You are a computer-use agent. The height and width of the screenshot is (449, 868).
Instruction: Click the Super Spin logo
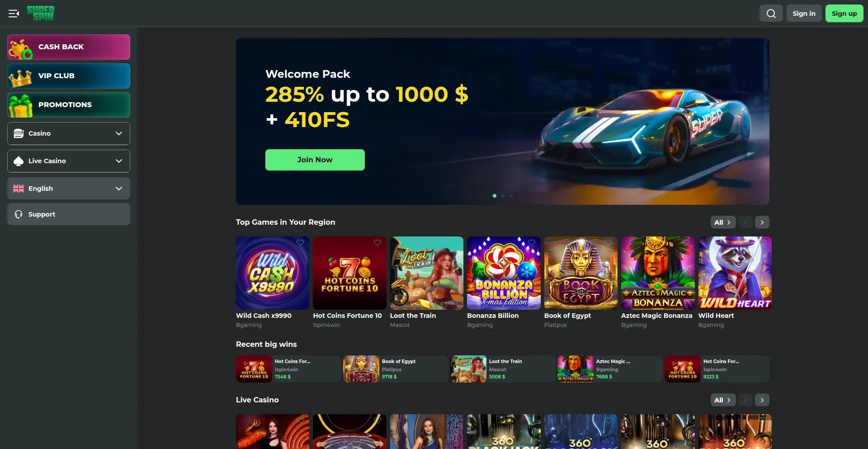40,13
